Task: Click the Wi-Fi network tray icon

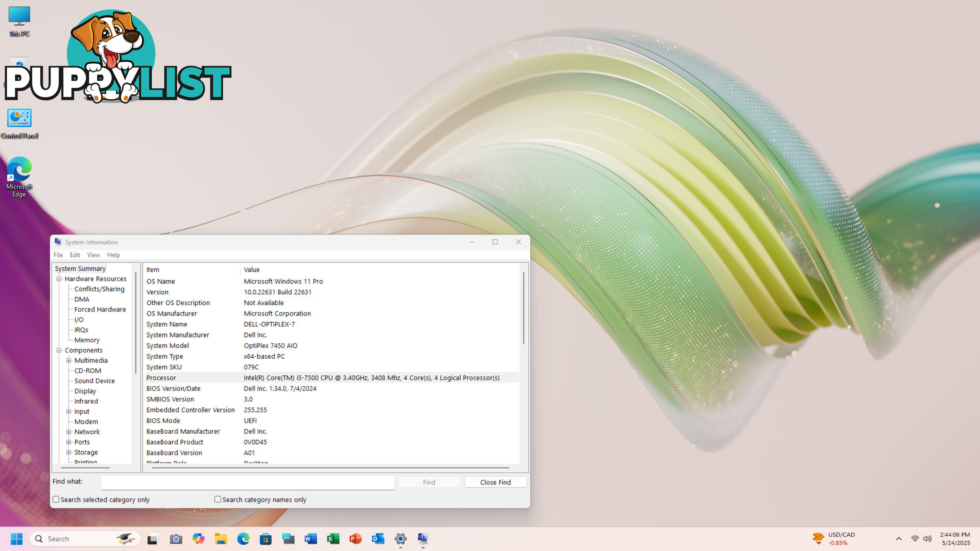Action: 915,539
